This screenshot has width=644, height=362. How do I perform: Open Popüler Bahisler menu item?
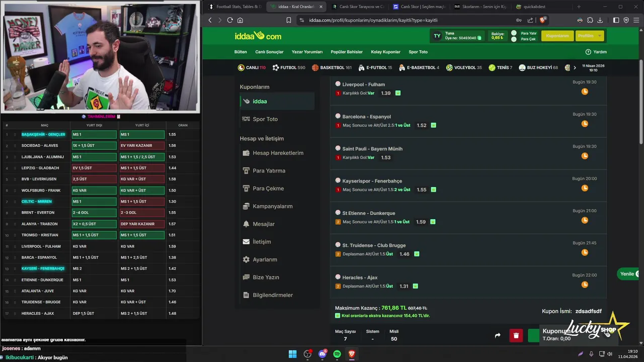(347, 52)
